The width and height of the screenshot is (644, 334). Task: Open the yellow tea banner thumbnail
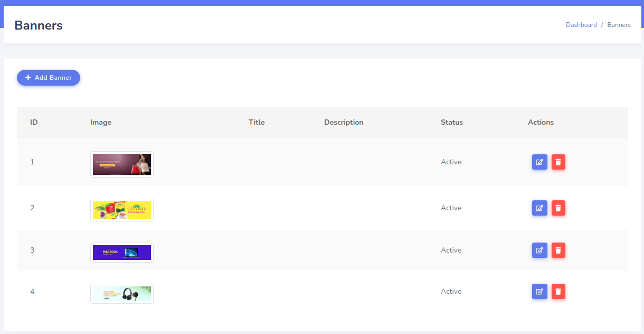122,210
